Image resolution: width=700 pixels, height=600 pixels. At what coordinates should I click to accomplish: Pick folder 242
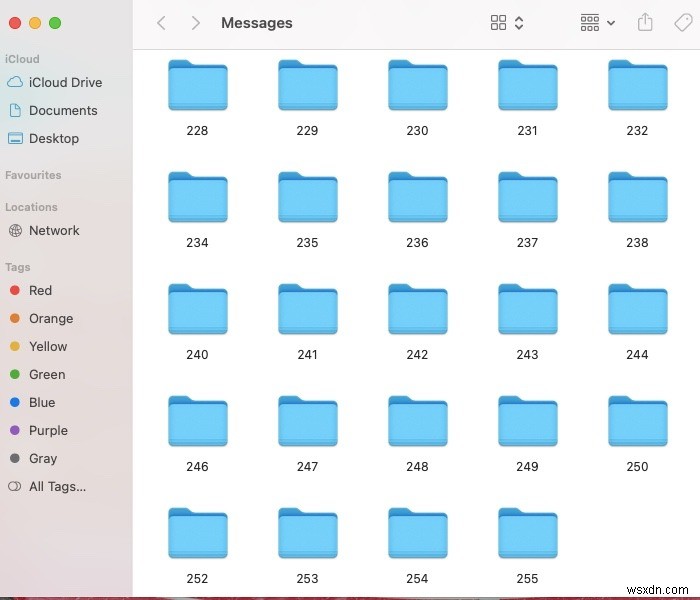418,309
